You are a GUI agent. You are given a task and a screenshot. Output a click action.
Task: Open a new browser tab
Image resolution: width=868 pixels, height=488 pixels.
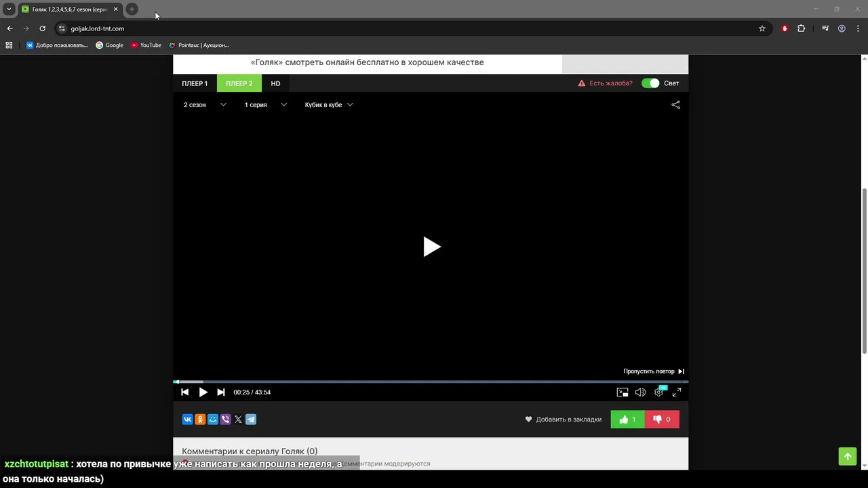point(132,9)
